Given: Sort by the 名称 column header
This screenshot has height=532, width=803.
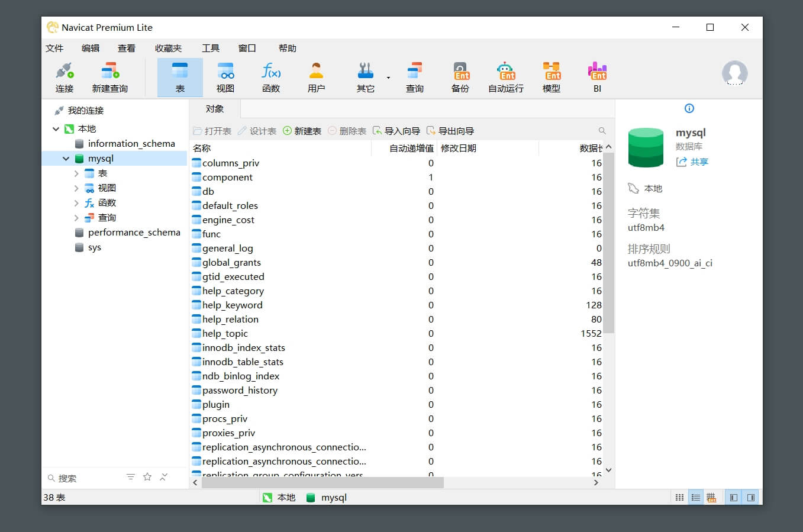Looking at the screenshot, I should click(x=280, y=148).
